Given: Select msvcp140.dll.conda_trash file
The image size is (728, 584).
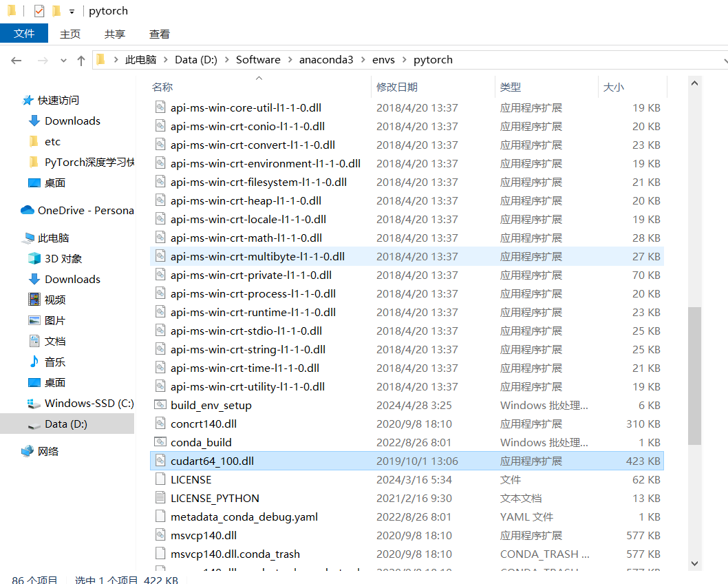Looking at the screenshot, I should [x=407, y=554].
